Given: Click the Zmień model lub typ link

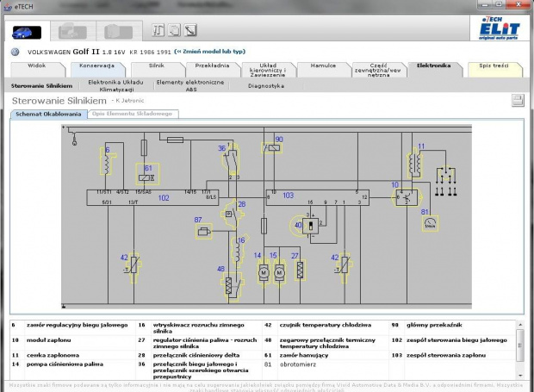Looking at the screenshot, I should (x=210, y=52).
